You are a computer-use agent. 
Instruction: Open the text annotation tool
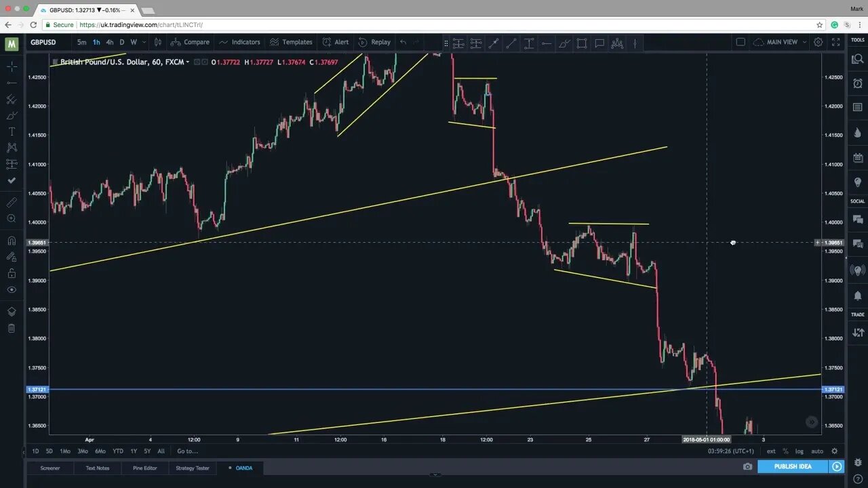coord(12,131)
